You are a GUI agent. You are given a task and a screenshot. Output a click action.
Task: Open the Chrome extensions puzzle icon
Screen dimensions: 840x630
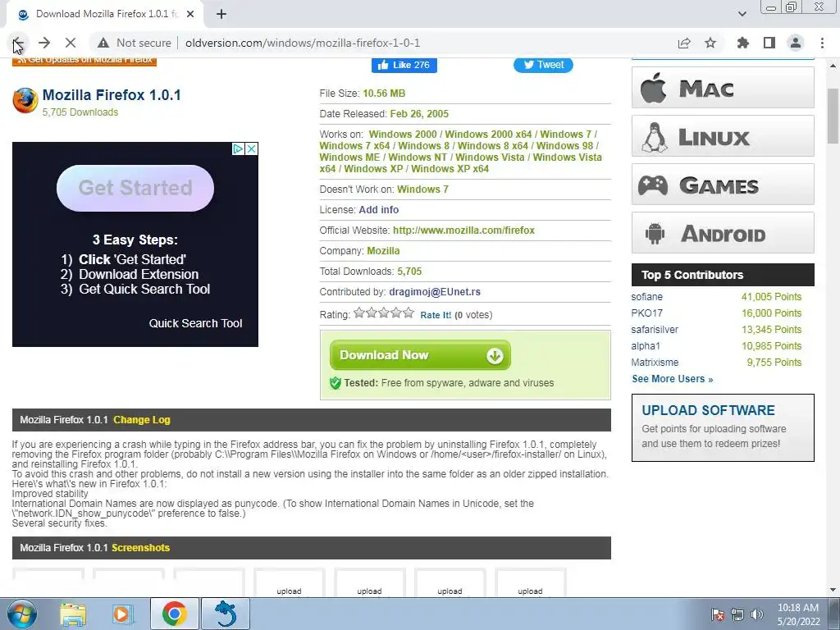(x=742, y=43)
